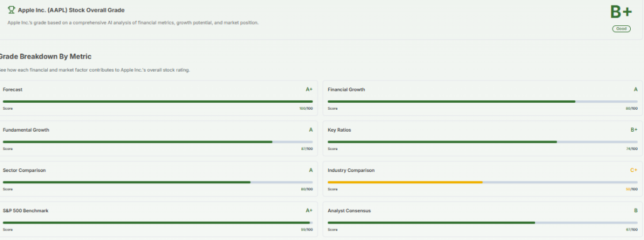644x240 pixels.
Task: Click the A grade on Fundamental Growth card
Action: (x=311, y=130)
